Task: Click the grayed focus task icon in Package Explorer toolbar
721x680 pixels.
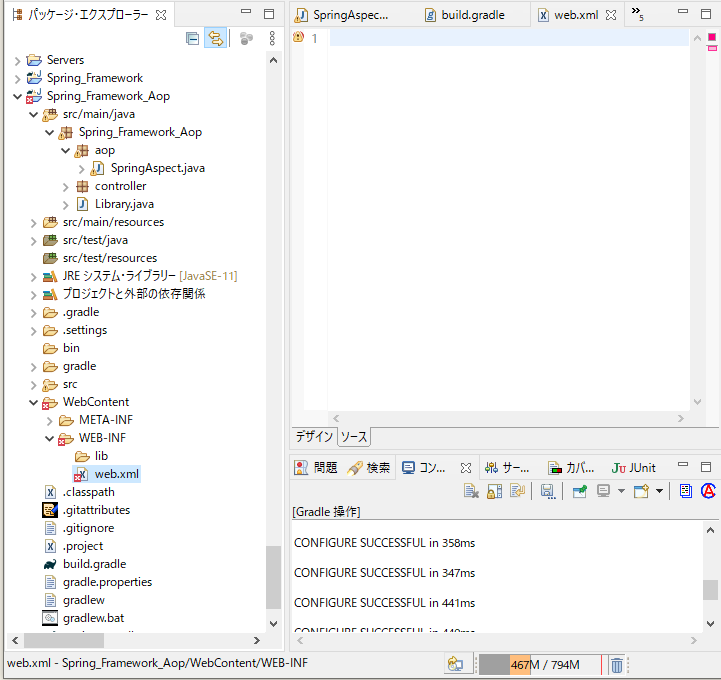Action: point(246,39)
